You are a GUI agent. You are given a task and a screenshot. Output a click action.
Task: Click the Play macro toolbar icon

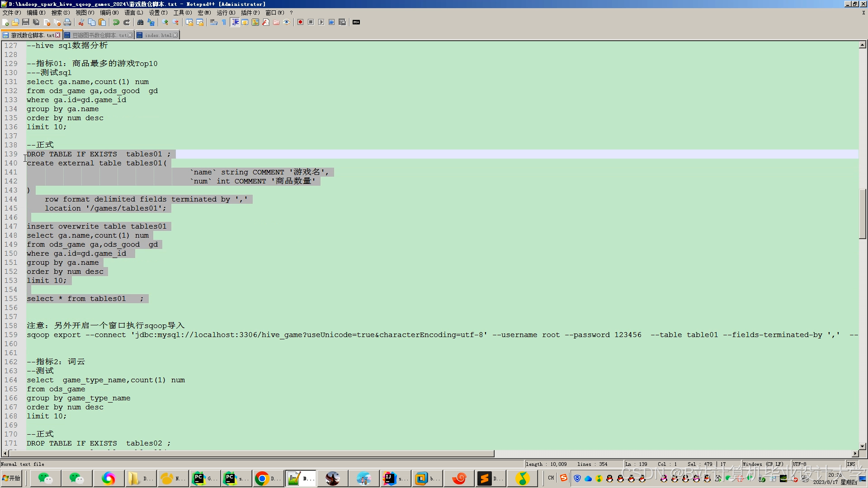(x=321, y=22)
